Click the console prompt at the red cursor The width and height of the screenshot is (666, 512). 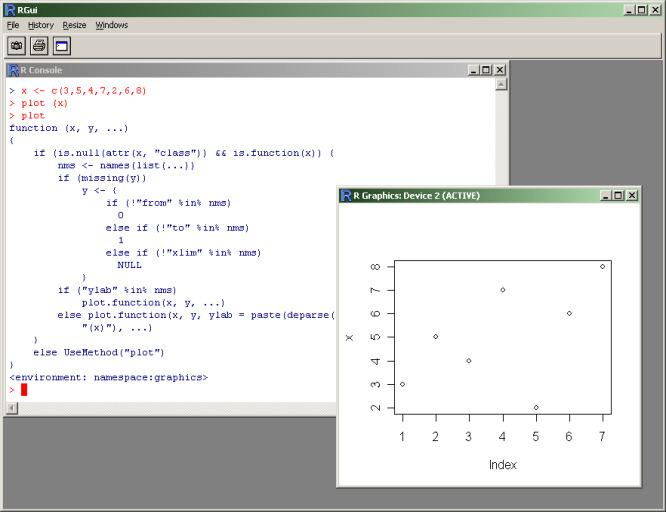coord(24,390)
